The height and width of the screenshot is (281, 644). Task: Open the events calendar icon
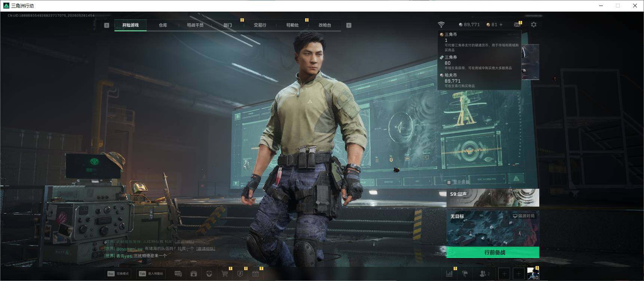[x=255, y=274]
